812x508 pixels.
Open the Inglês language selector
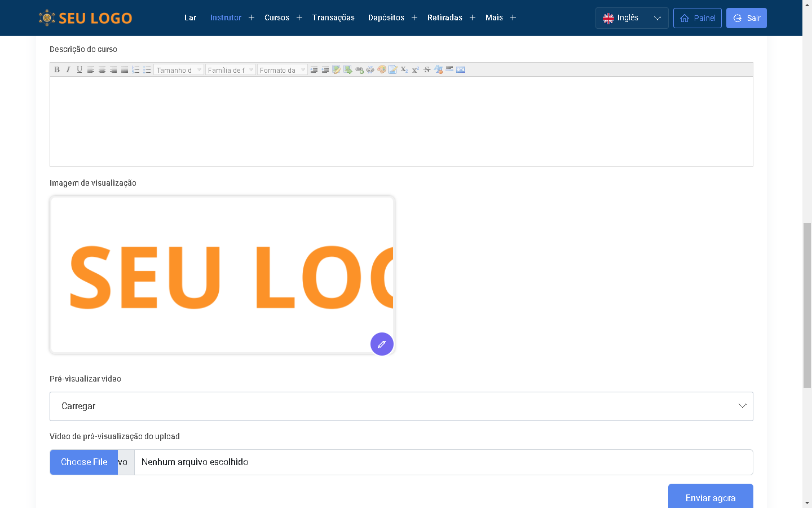click(632, 18)
